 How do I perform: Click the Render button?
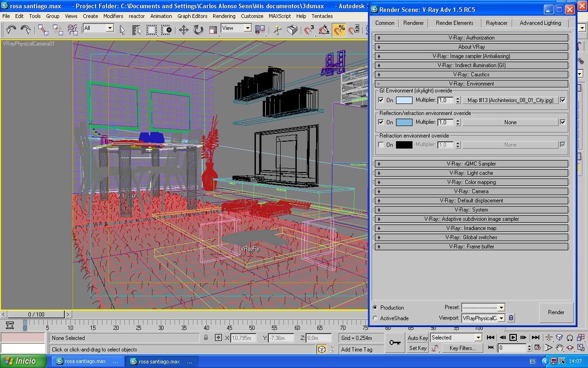(x=556, y=312)
